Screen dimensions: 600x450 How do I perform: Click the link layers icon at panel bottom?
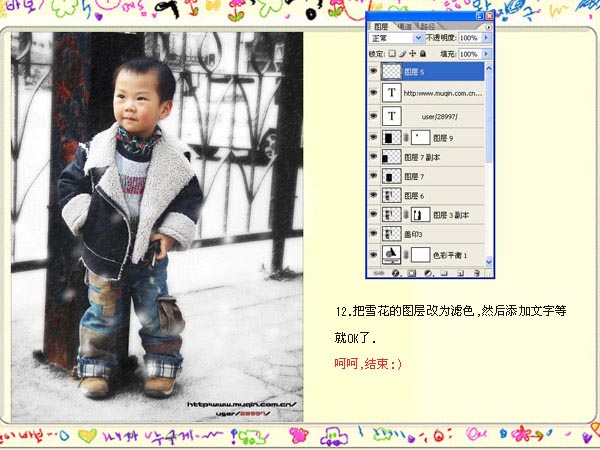tap(381, 273)
